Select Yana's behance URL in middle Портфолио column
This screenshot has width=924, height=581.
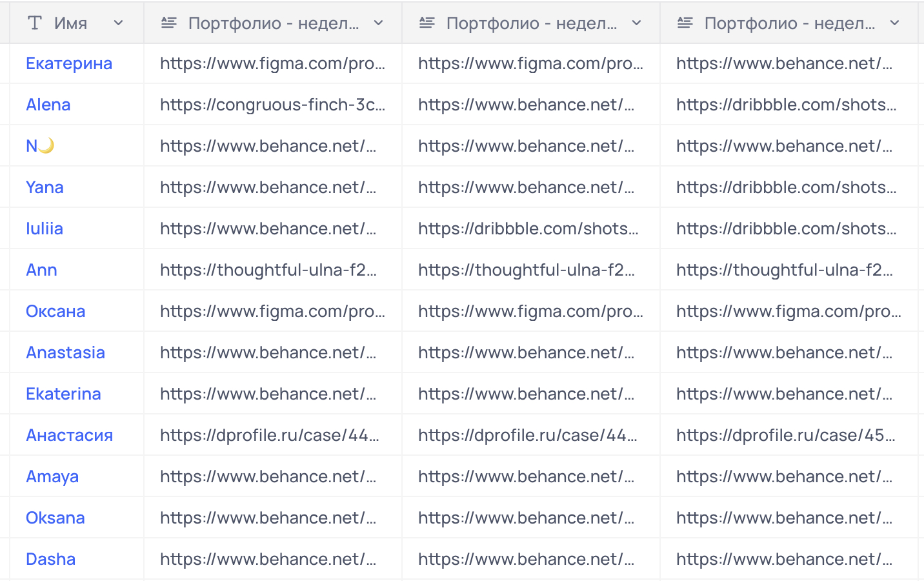point(531,187)
